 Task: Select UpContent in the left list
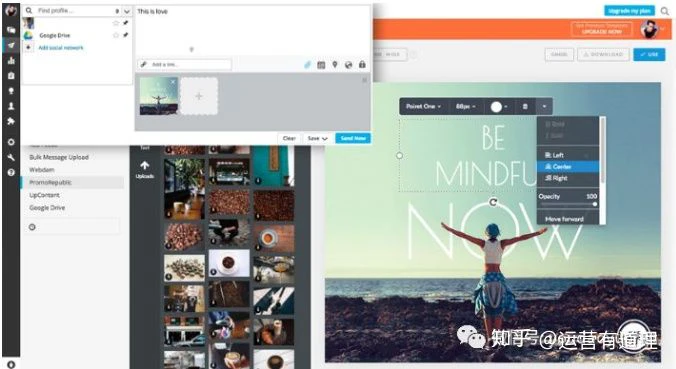pos(44,195)
